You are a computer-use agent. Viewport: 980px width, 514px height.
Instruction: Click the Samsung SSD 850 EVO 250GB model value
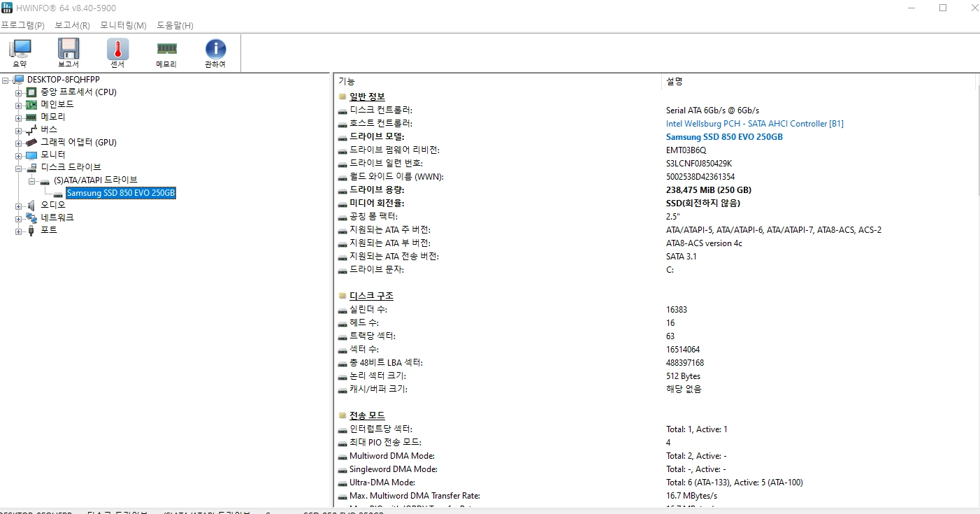pos(724,137)
